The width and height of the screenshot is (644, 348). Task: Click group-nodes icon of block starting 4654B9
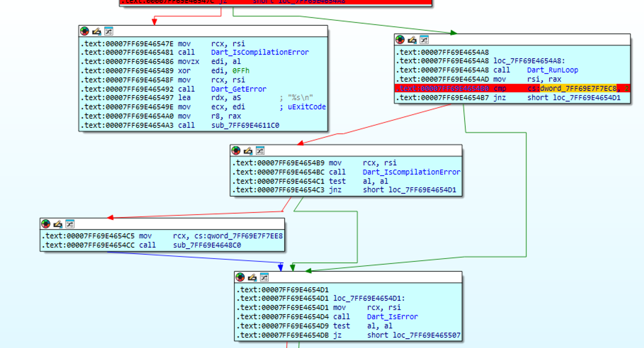[260, 150]
